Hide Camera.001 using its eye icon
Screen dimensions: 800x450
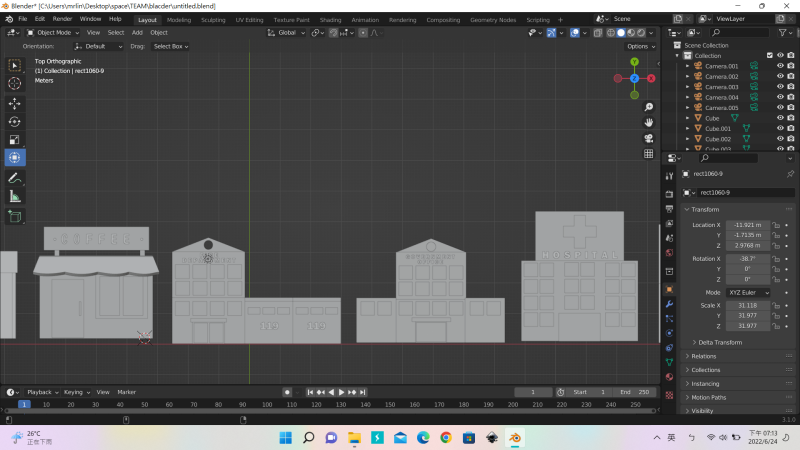click(781, 66)
